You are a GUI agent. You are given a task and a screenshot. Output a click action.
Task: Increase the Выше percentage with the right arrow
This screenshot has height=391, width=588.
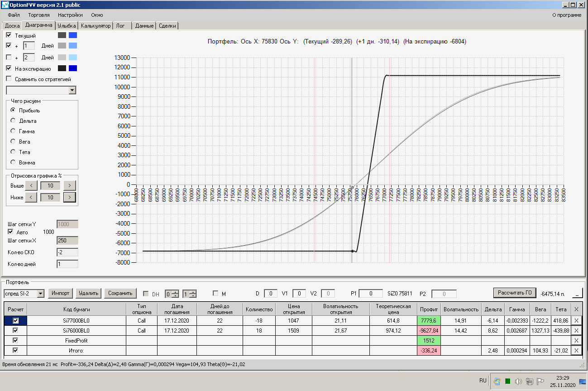click(70, 185)
